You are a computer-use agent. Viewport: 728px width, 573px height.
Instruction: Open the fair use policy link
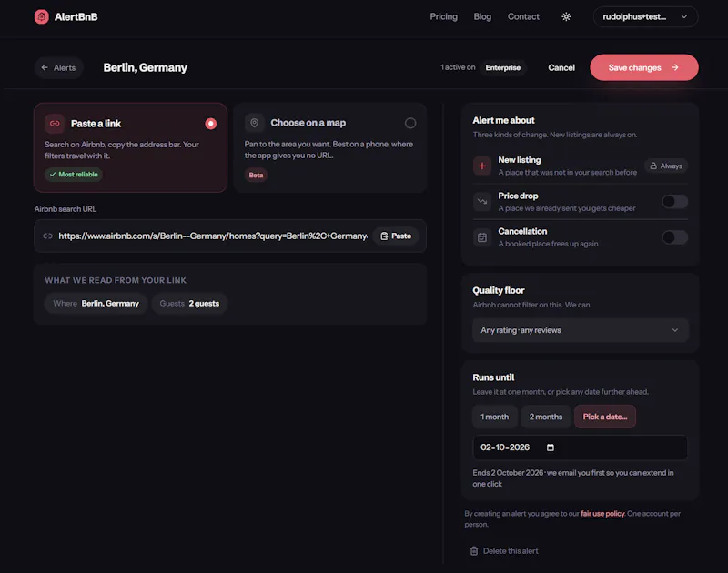602,514
